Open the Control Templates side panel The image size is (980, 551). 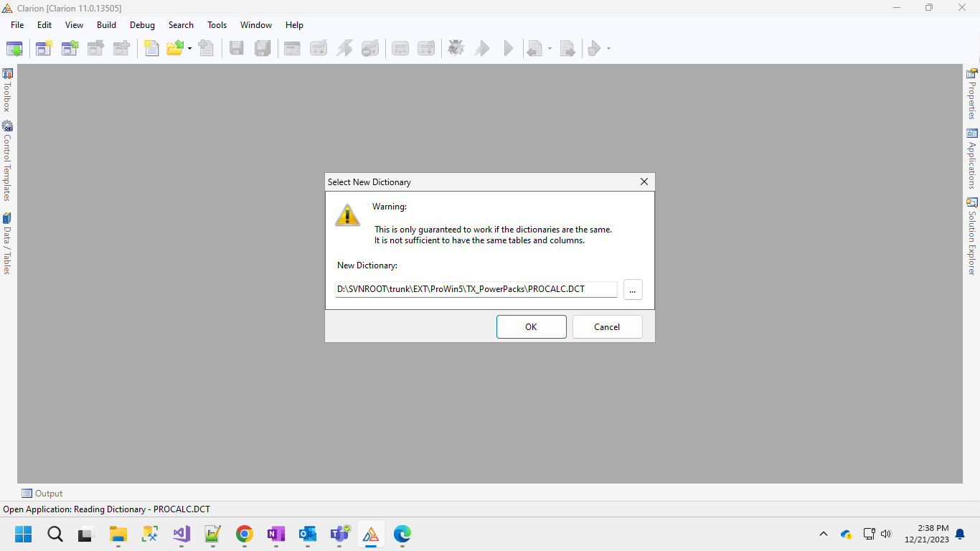[7, 161]
